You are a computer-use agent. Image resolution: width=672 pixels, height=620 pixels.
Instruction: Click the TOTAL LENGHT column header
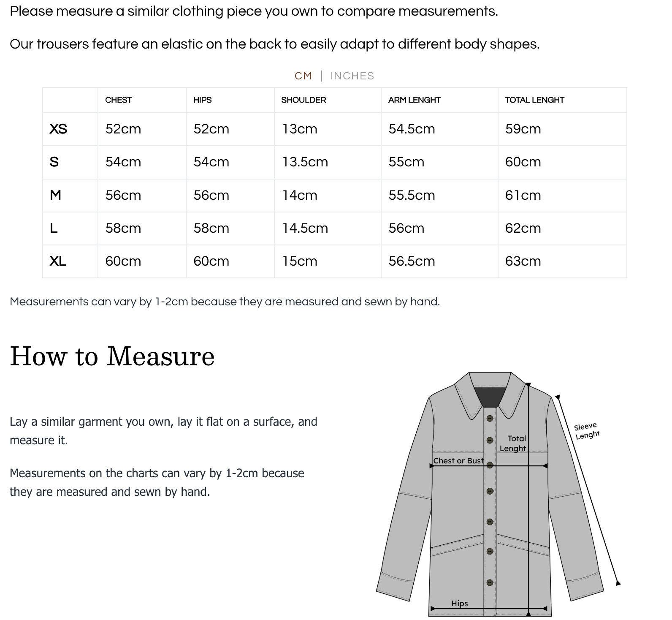[x=534, y=100]
